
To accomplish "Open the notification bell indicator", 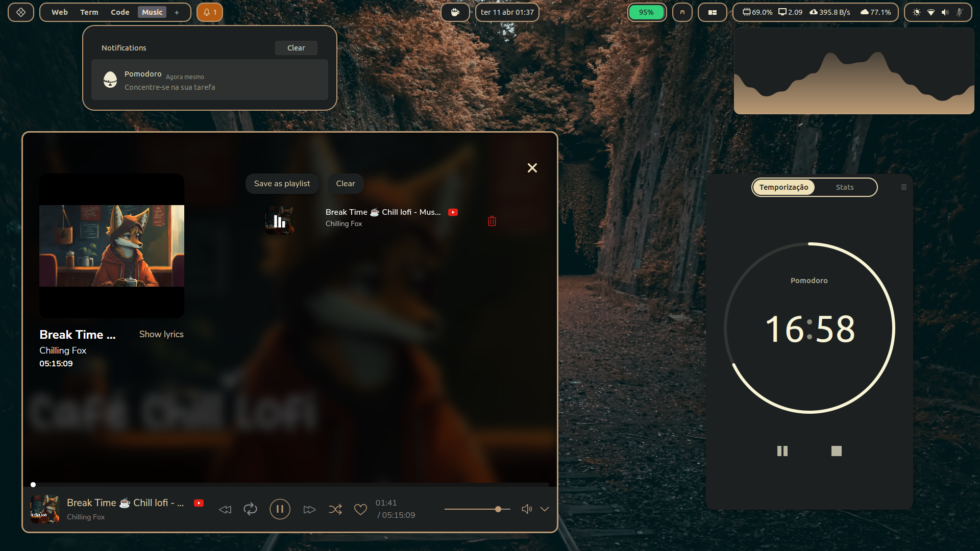I will [x=210, y=12].
